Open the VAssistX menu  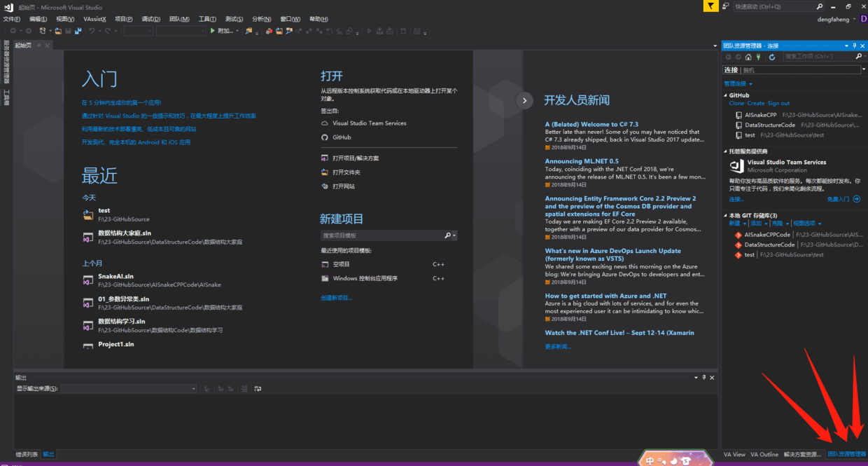pyautogui.click(x=94, y=19)
